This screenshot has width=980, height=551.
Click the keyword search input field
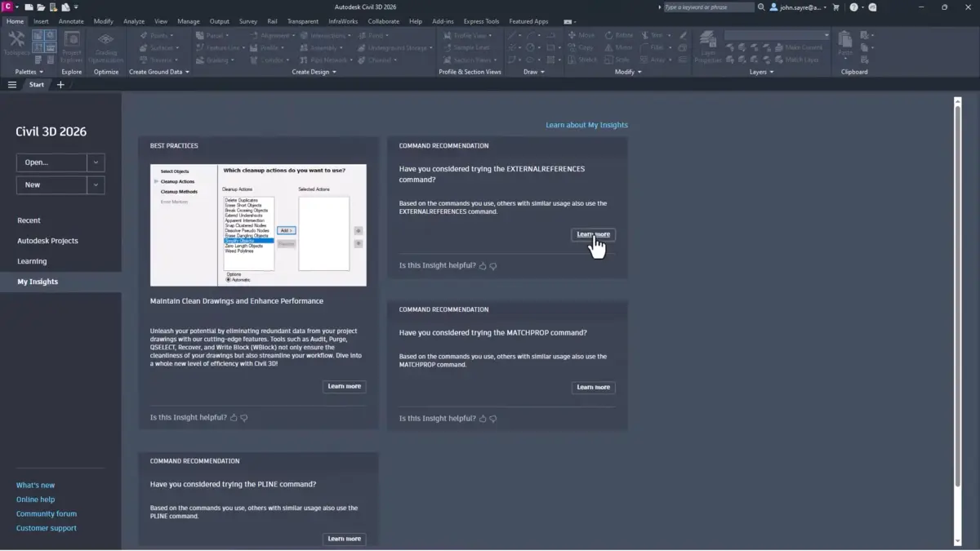tap(708, 7)
